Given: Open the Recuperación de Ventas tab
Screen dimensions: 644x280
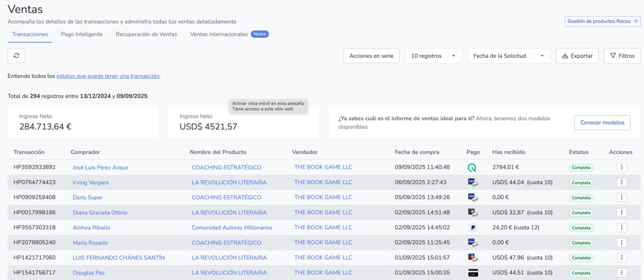Looking at the screenshot, I should 147,34.
